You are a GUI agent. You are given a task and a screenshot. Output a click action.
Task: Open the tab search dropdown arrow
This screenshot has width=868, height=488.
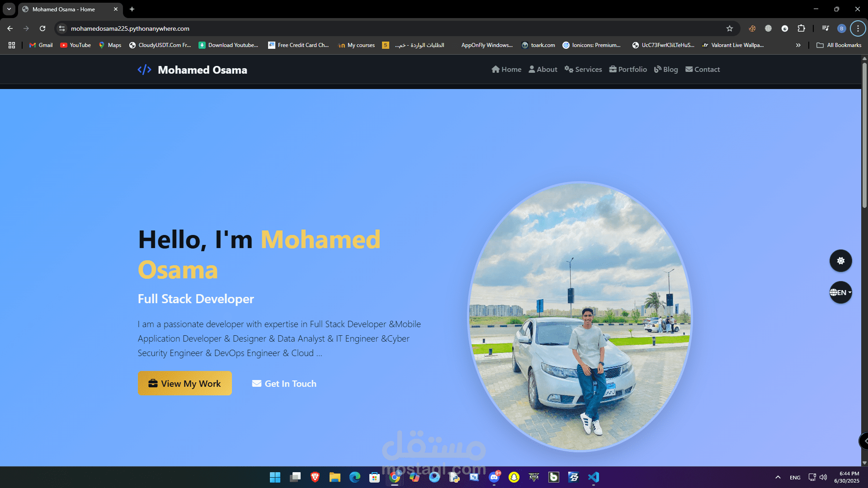[x=9, y=9]
